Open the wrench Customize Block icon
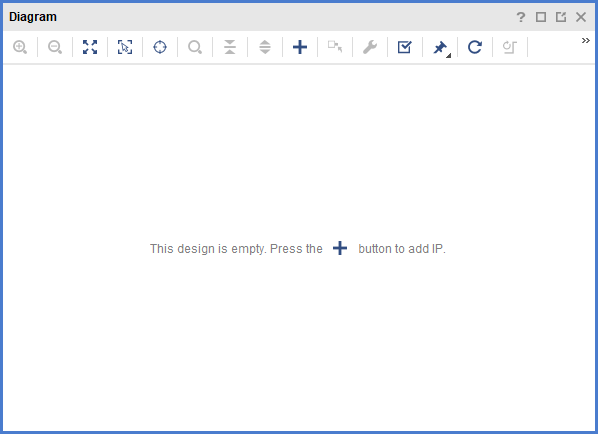The height and width of the screenshot is (434, 598). click(x=370, y=47)
